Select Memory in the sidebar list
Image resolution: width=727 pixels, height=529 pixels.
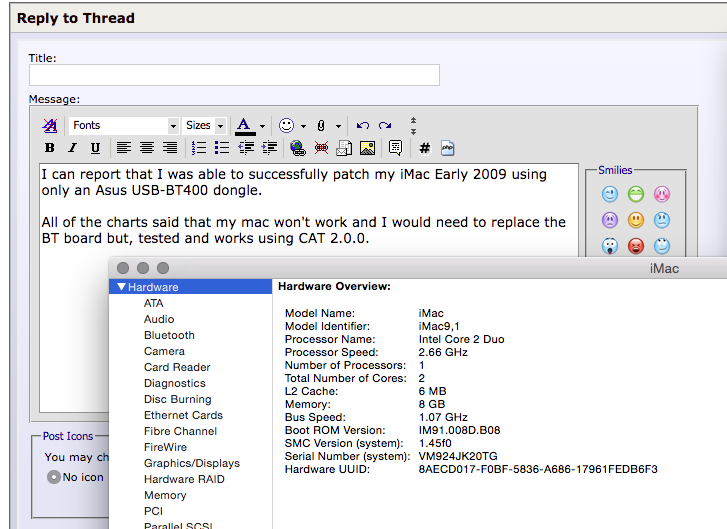pyautogui.click(x=165, y=495)
